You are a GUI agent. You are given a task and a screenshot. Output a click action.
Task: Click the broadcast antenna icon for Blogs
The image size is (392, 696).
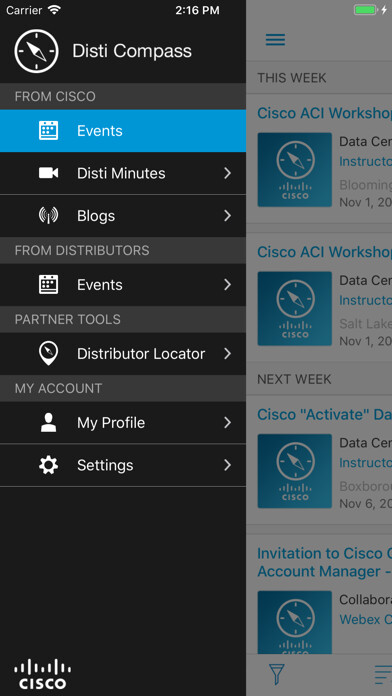(x=48, y=216)
